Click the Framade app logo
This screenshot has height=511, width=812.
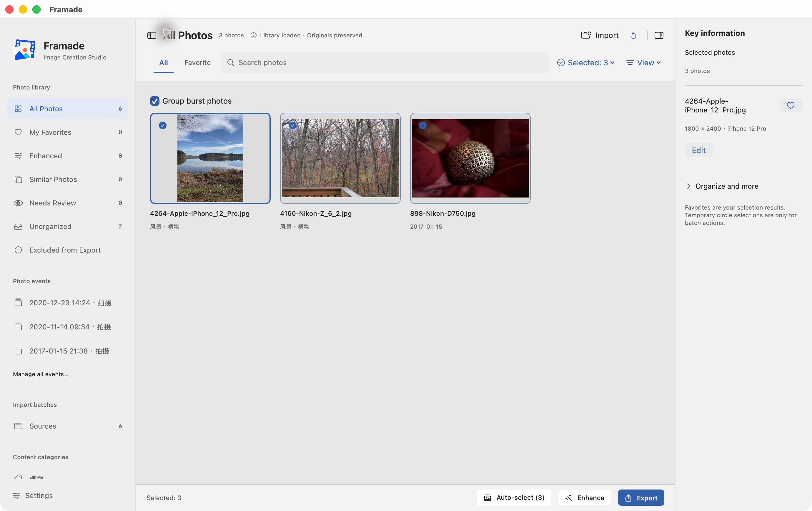25,50
